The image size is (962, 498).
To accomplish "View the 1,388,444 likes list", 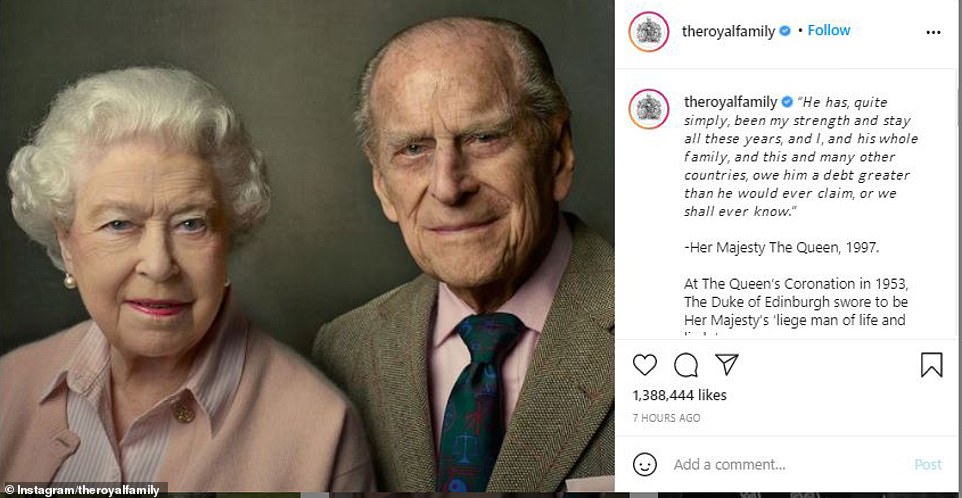I will point(680,396).
